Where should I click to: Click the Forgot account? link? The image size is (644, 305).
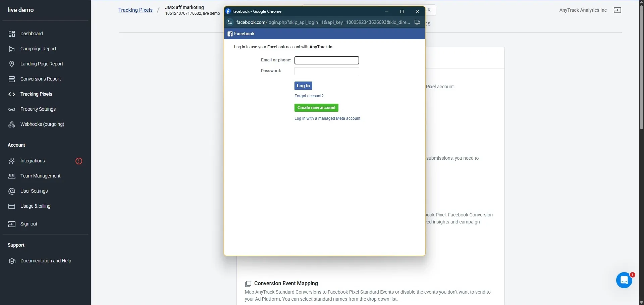309,96
